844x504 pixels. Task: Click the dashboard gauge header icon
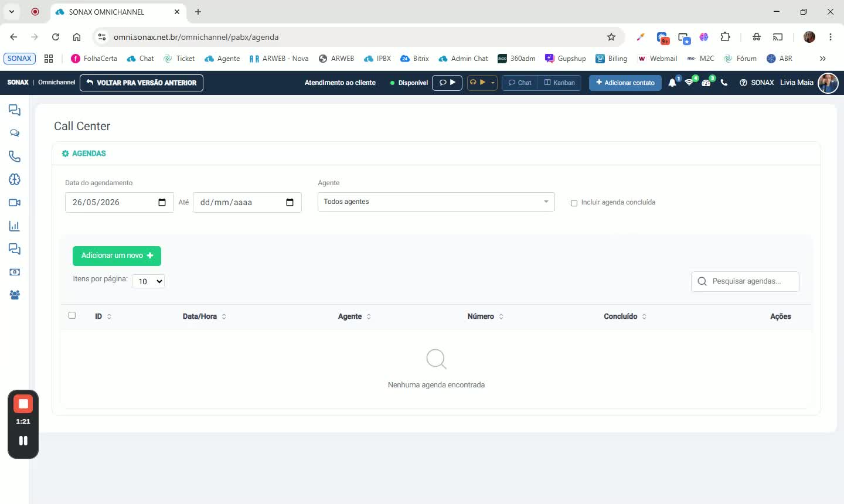706,83
